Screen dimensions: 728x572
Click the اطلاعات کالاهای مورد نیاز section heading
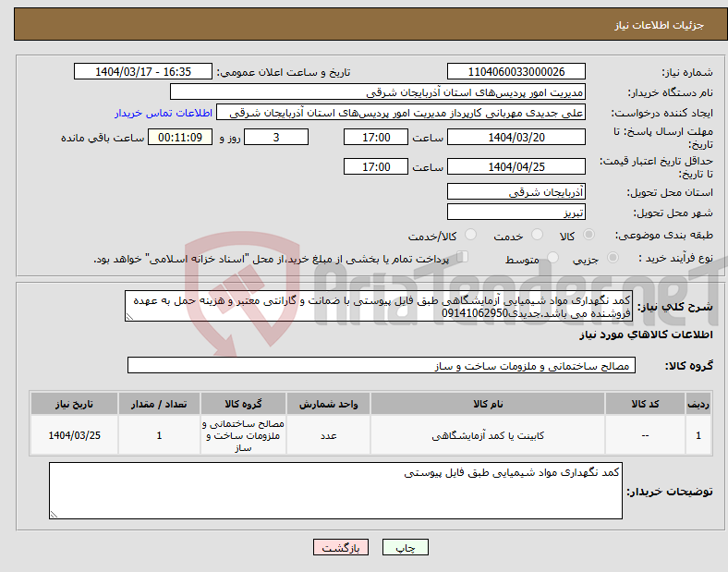646,335
